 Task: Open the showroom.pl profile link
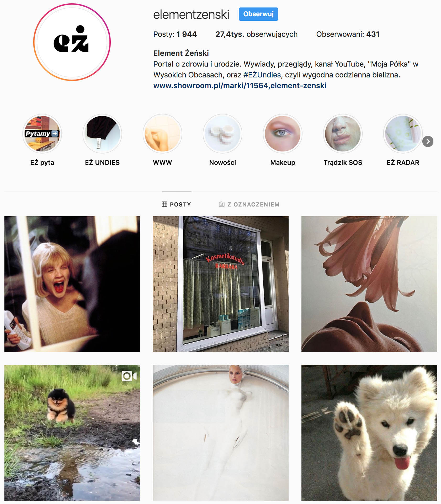(x=240, y=86)
